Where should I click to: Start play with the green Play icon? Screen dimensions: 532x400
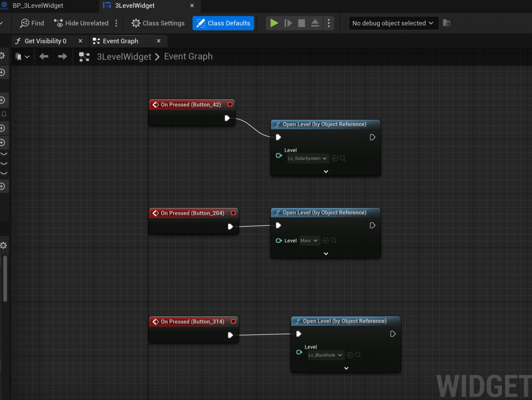point(274,23)
